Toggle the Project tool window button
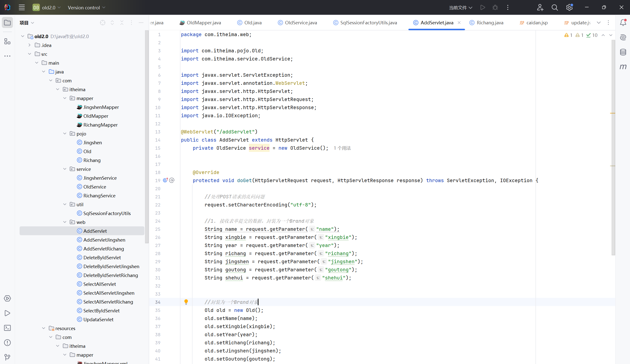630x364 pixels. (7, 23)
